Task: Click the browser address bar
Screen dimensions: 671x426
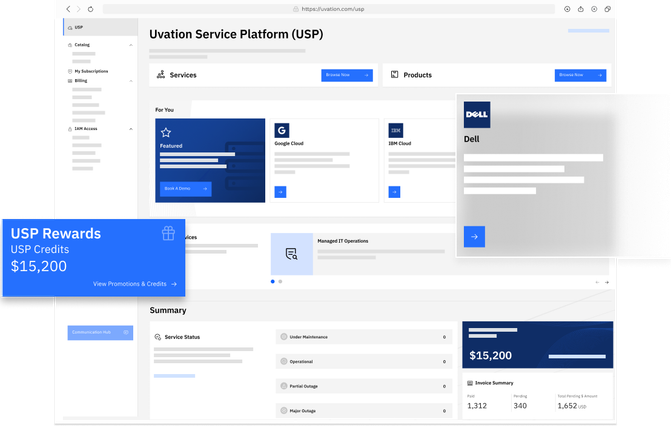Action: [x=330, y=9]
